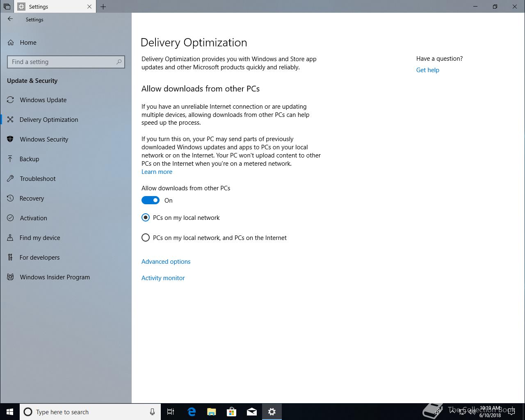Click the Backup upload arrow icon
Image resolution: width=525 pixels, height=420 pixels.
click(10, 159)
